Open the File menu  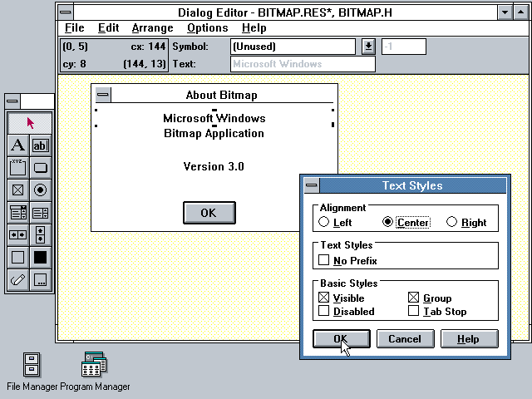[74, 27]
